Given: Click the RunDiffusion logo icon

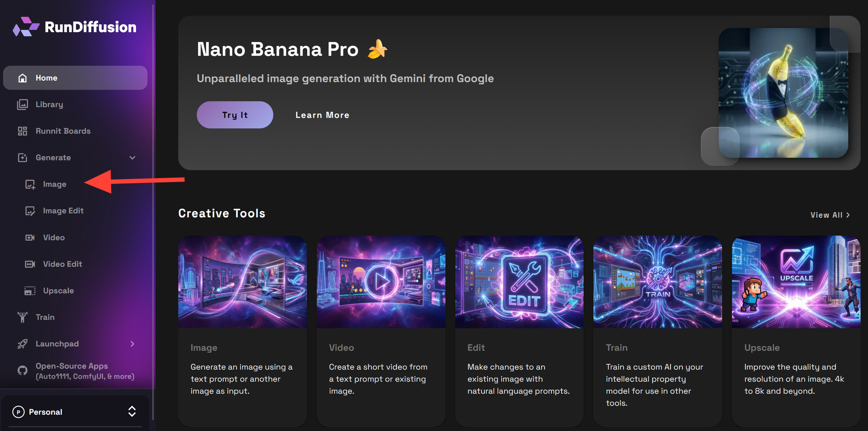Looking at the screenshot, I should [26, 27].
